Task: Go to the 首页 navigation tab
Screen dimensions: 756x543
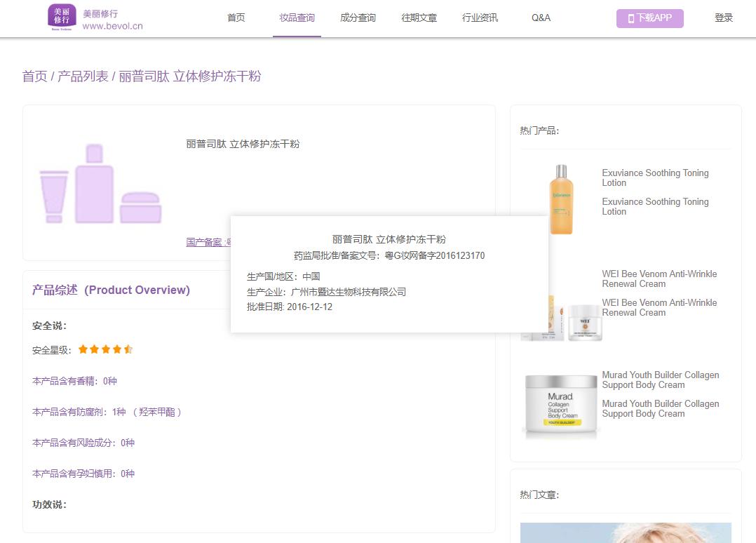Action: tap(236, 18)
